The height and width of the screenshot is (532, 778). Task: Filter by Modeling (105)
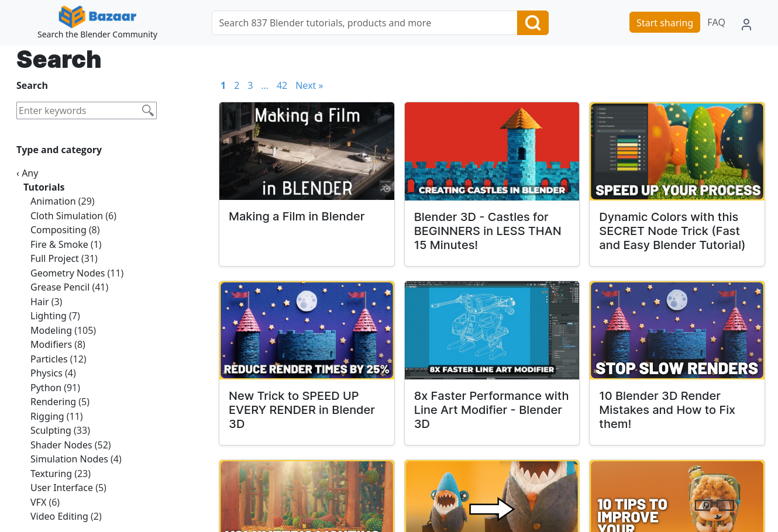[x=63, y=330]
